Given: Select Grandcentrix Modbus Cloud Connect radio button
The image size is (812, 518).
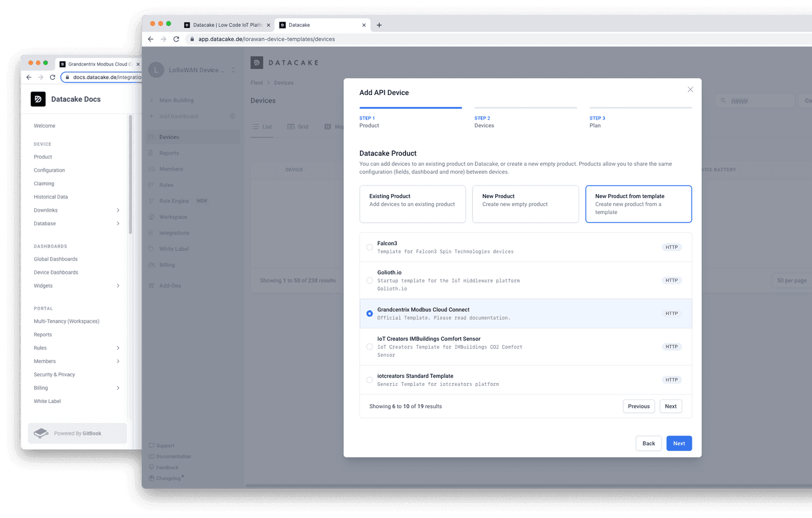Looking at the screenshot, I should (370, 314).
